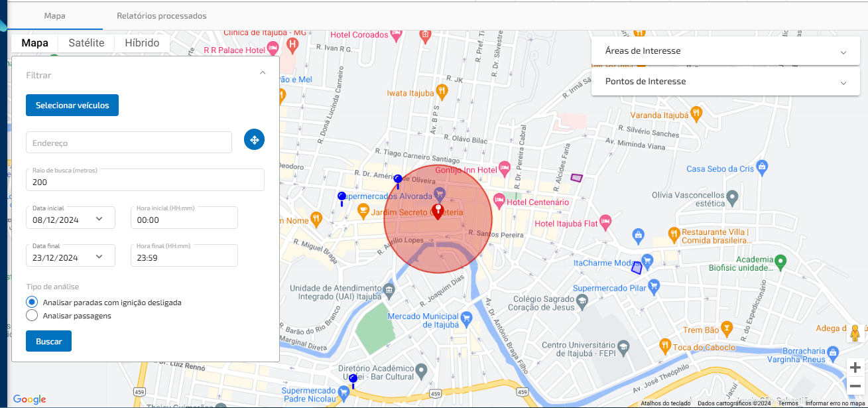The image size is (868, 408).
Task: Click the Trem Bão bar marker
Action: coord(727,327)
